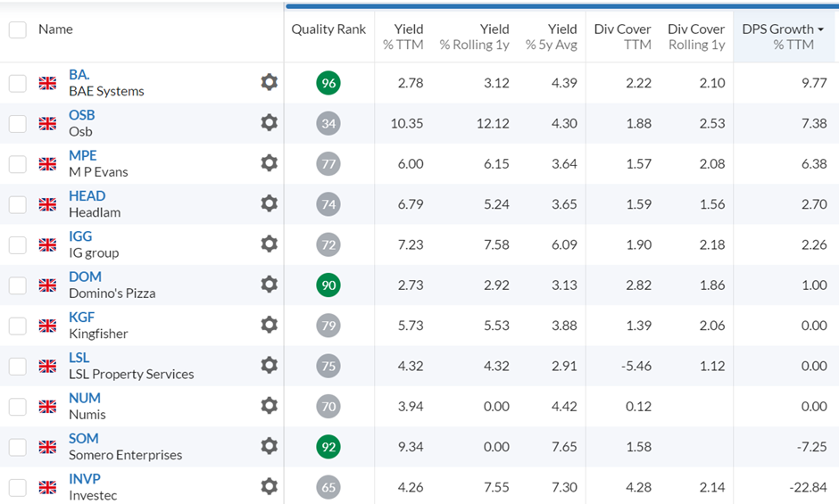Screen dimensions: 839x504
Task: Open the HEAD ticker link
Action: (87, 196)
